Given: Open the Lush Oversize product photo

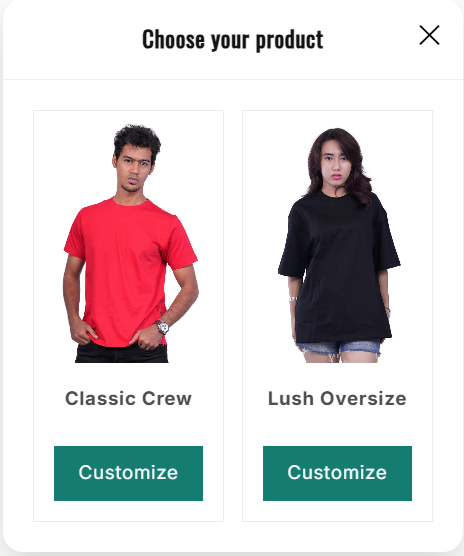Looking at the screenshot, I should click(x=339, y=245).
